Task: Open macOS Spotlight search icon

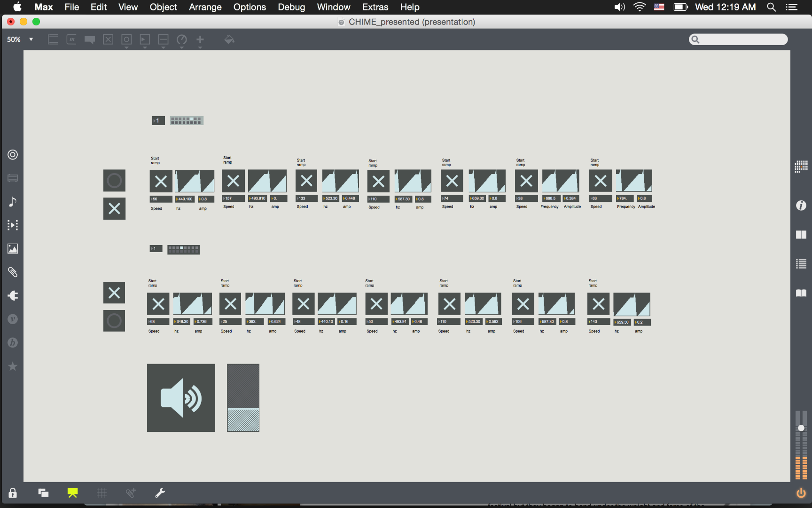Action: 771,7
